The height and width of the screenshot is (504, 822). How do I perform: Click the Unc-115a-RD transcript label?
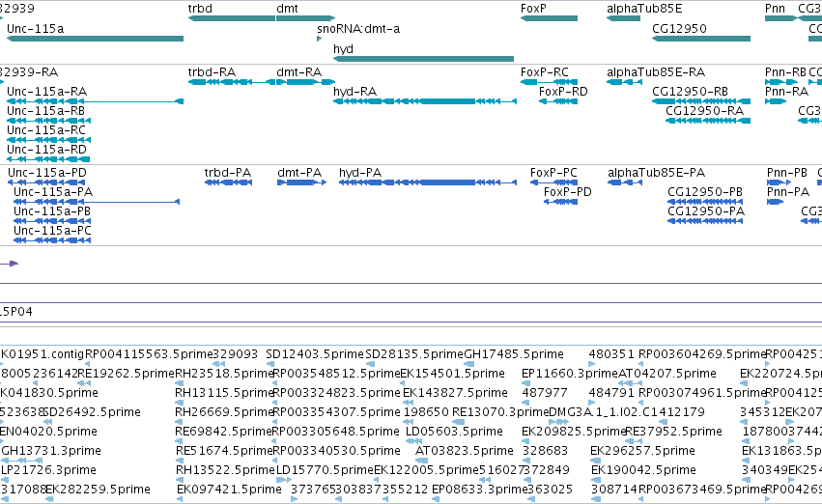[46, 150]
